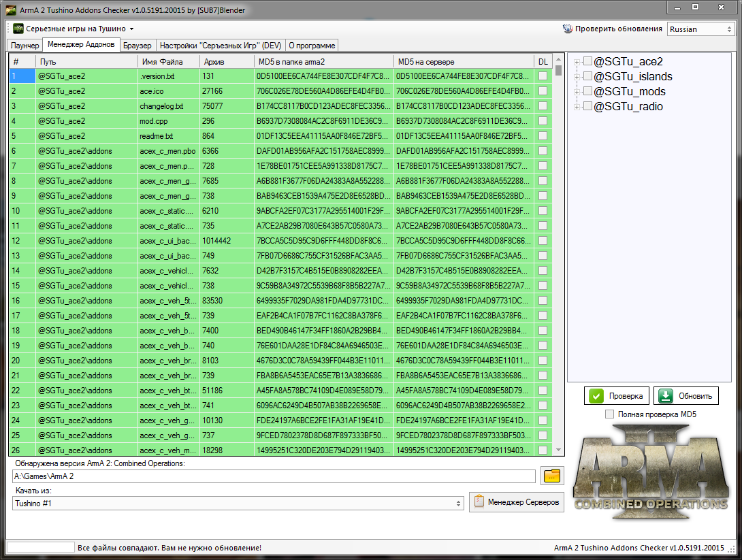Viewport: 742px width, 560px height.
Task: Sort by MD5 в папке arma2 header
Action: pos(323,61)
